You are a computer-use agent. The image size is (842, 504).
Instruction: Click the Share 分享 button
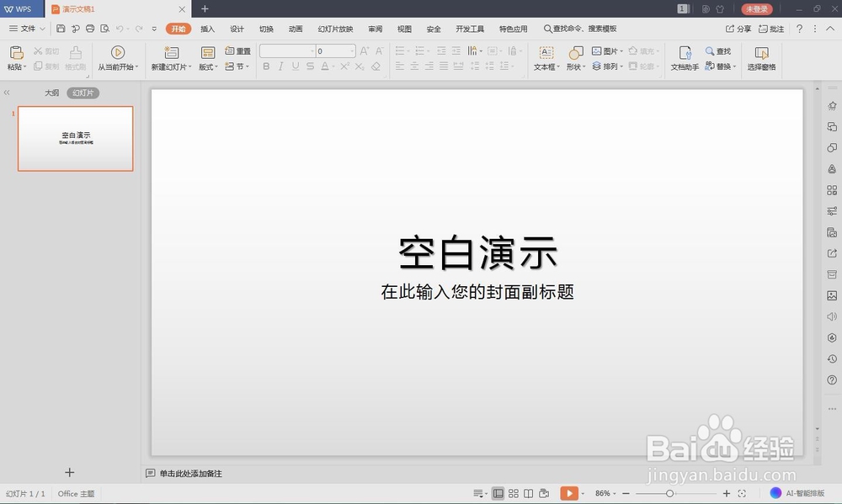click(738, 29)
